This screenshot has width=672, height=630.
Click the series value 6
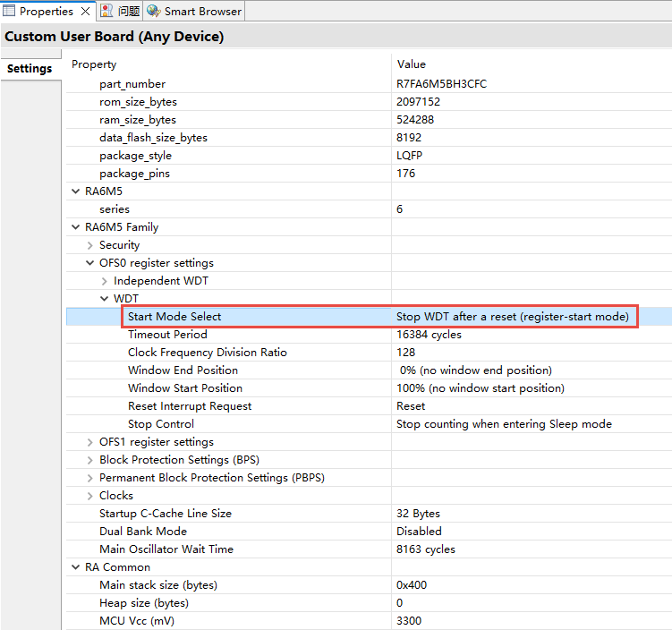pyautogui.click(x=399, y=209)
